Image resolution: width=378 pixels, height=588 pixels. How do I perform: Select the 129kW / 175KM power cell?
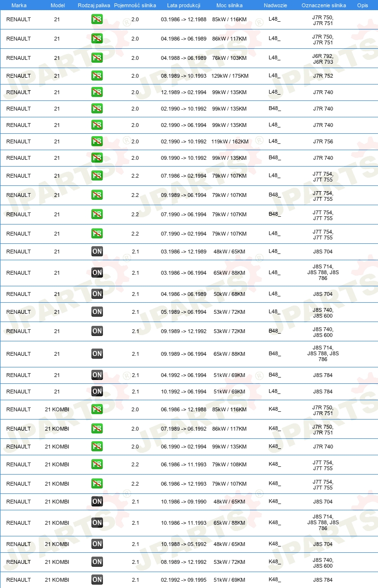(x=230, y=76)
